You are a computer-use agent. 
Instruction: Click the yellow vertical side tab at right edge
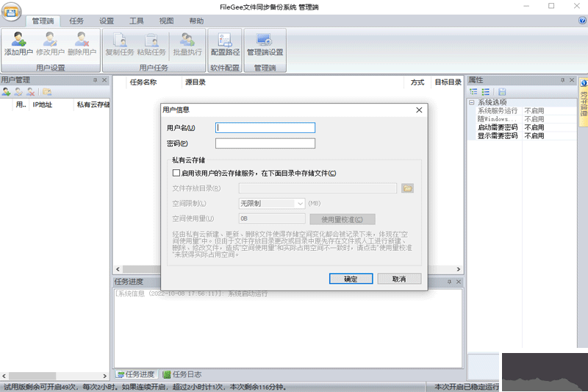pos(584,101)
